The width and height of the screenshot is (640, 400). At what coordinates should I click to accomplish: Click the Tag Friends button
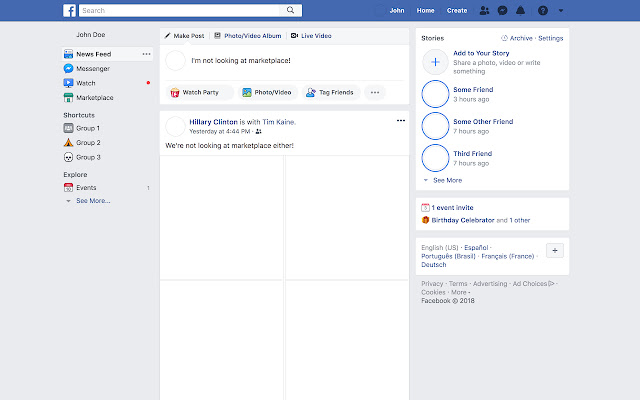click(331, 92)
